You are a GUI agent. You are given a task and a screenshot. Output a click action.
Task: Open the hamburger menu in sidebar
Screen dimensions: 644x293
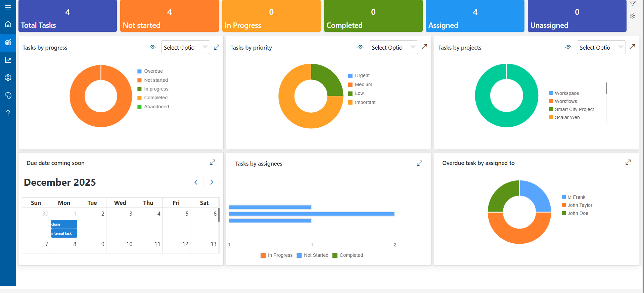coord(8,7)
